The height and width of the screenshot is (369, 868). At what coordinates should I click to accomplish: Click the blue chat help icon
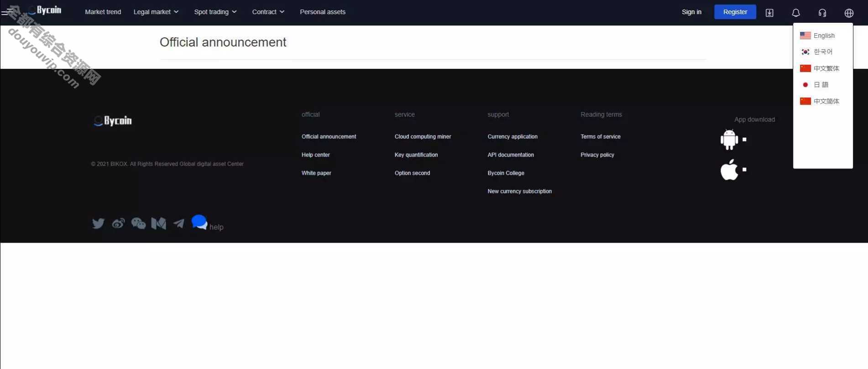199,222
